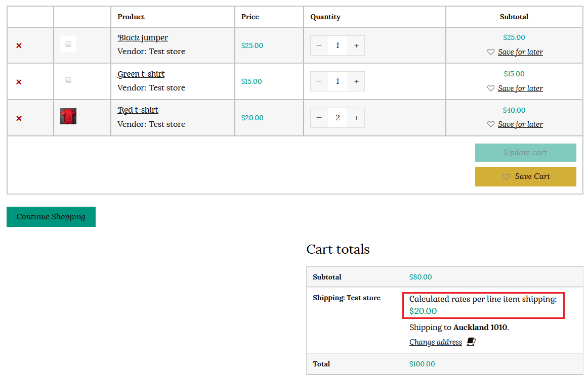Select the $40.00 Red t-shirt subtotal
The image size is (588, 377).
pos(514,111)
